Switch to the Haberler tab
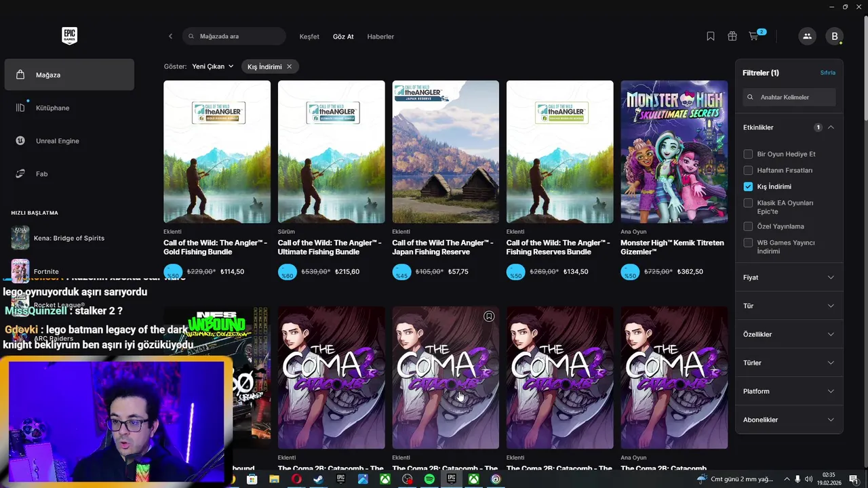The width and height of the screenshot is (868, 488). point(380,37)
